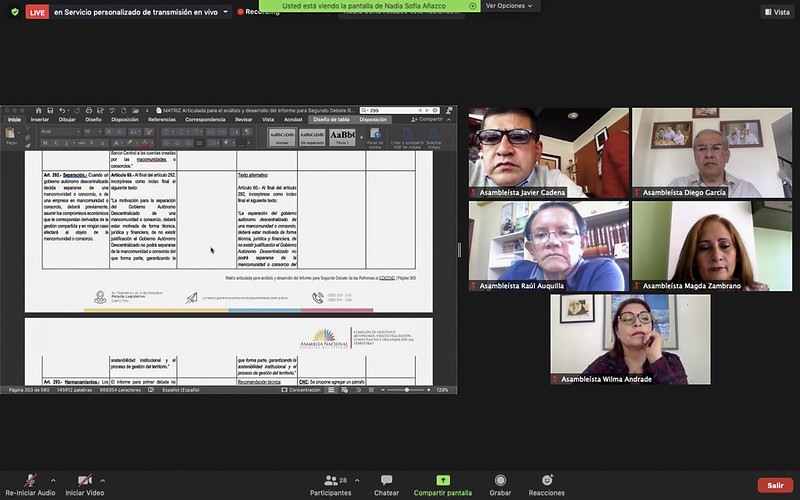Click the Participantes people icon
This screenshot has height=500, width=800.
[x=331, y=480]
